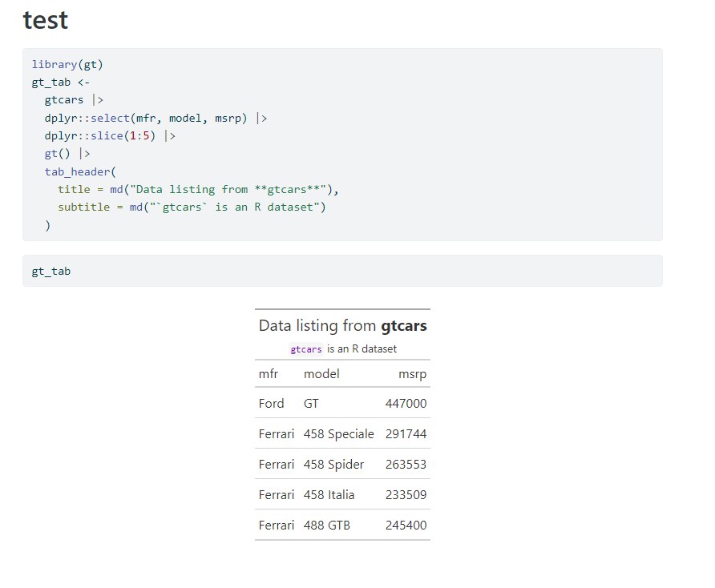This screenshot has height=588, width=715.
Task: Click the 'msrp' column header
Action: pyautogui.click(x=412, y=375)
